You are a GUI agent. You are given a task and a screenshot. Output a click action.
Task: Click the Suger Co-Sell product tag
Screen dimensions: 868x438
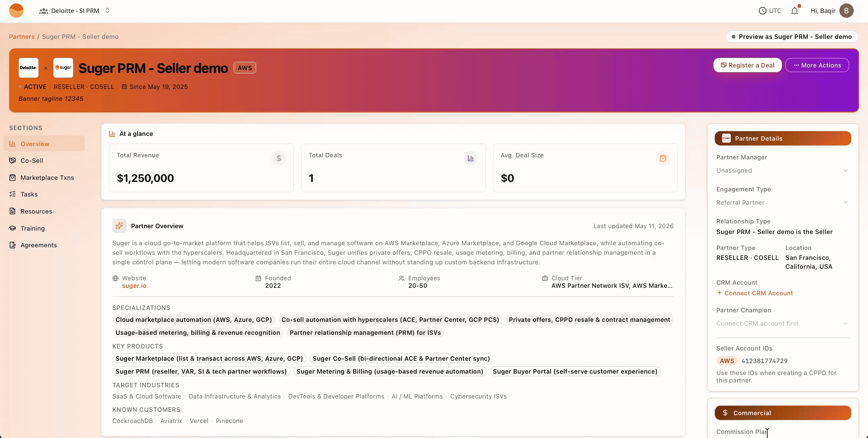point(401,359)
